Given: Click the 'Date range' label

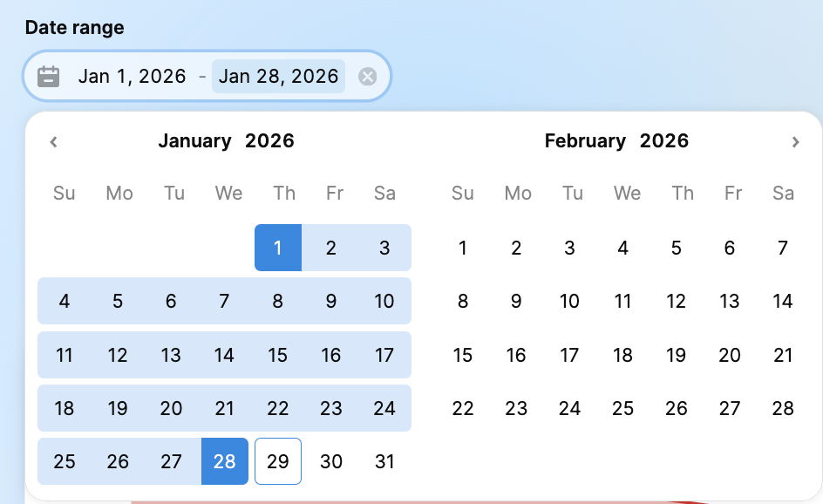Looking at the screenshot, I should click(74, 27).
